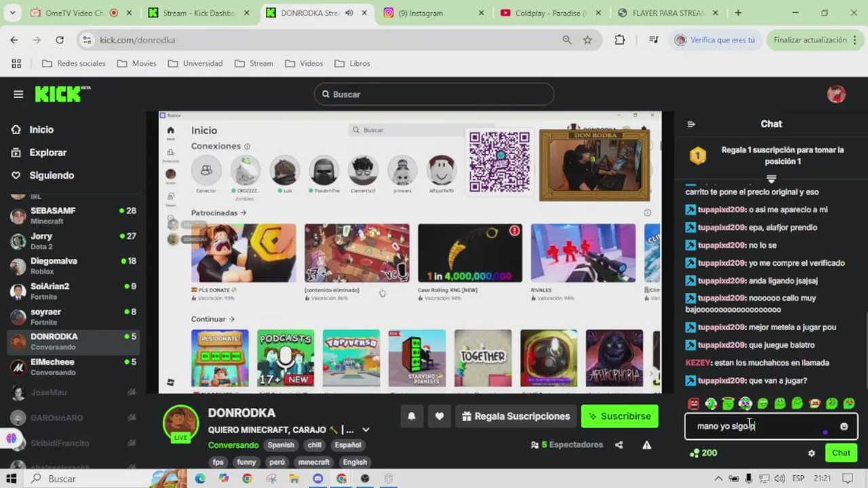
Task: Bookmark this page with the star icon
Action: [x=587, y=40]
